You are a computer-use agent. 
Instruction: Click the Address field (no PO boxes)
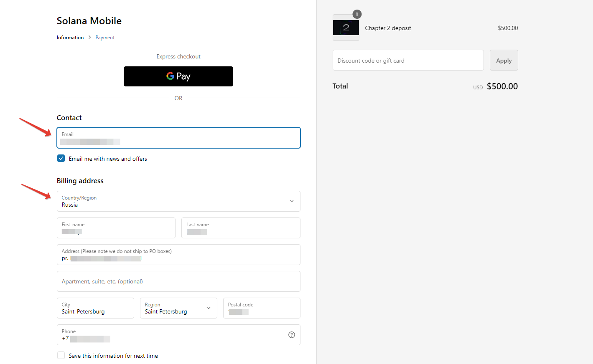pos(178,255)
